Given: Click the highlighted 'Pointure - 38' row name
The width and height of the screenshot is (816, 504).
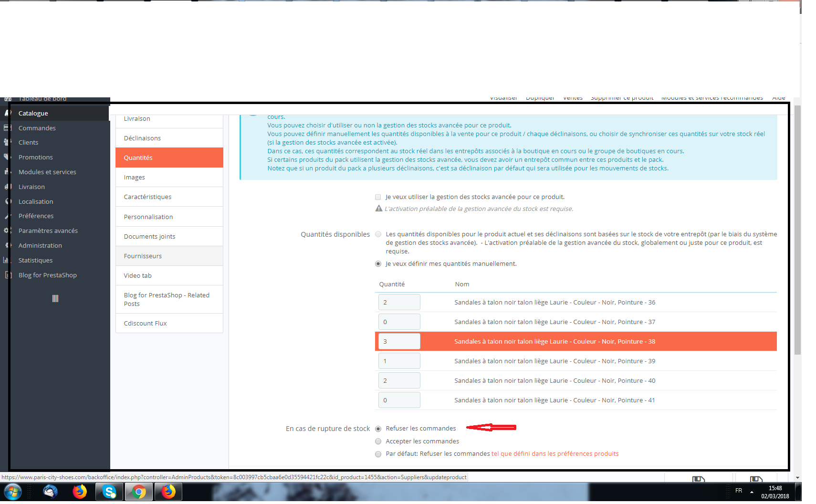Looking at the screenshot, I should 554,341.
